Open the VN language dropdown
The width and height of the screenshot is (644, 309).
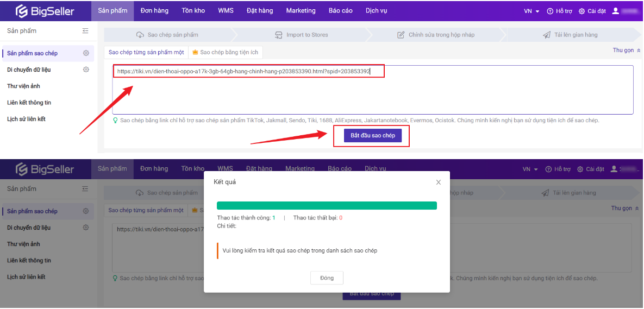[532, 11]
